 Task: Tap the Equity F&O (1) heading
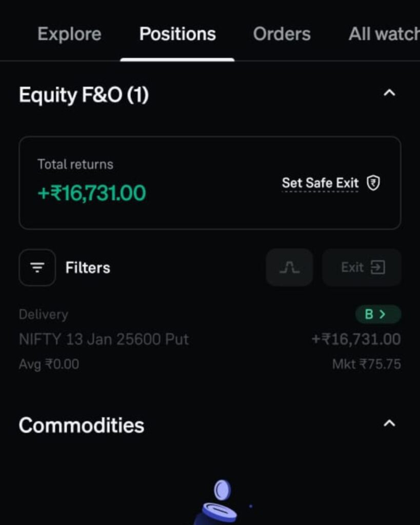84,95
